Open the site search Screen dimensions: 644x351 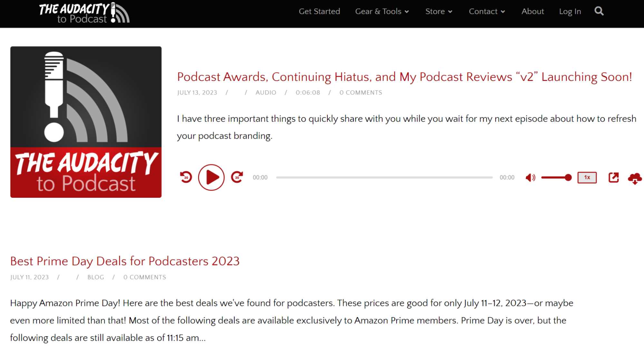click(x=599, y=11)
